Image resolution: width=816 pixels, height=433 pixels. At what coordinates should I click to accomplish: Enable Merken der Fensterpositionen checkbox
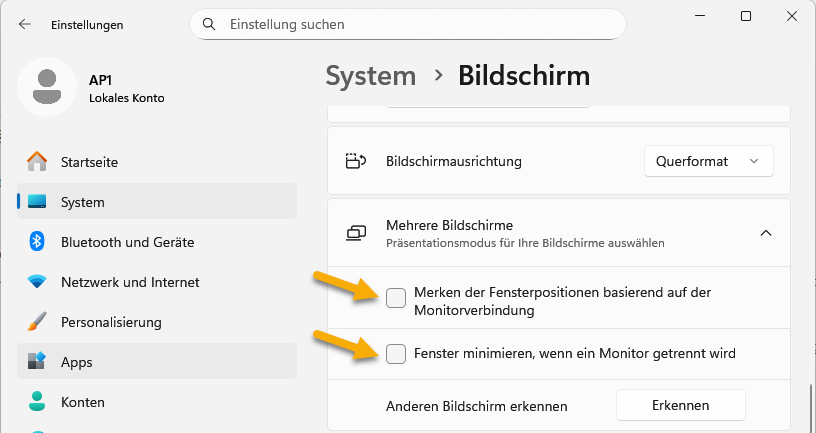pos(396,297)
